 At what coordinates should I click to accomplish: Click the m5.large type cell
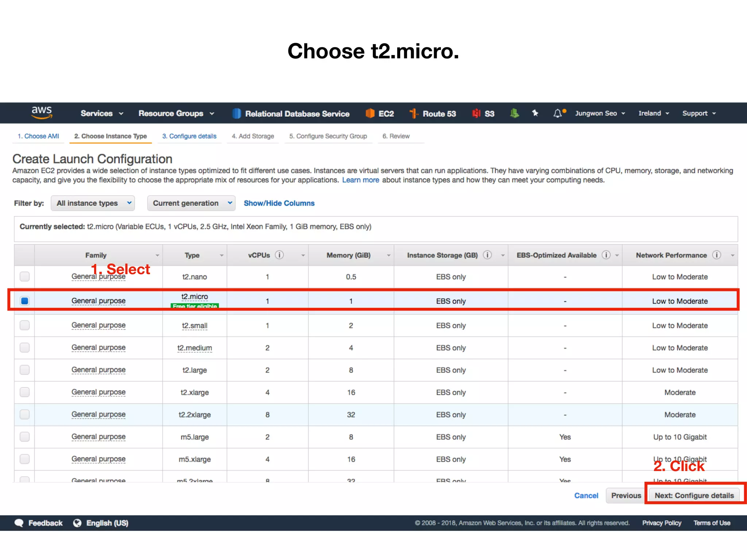(x=194, y=437)
